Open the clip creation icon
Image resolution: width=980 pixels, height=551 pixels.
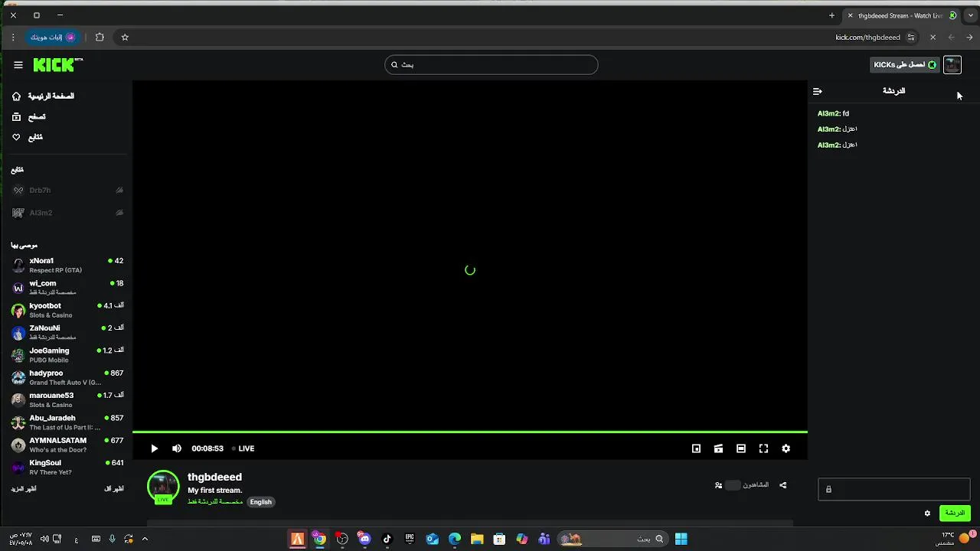pos(718,448)
